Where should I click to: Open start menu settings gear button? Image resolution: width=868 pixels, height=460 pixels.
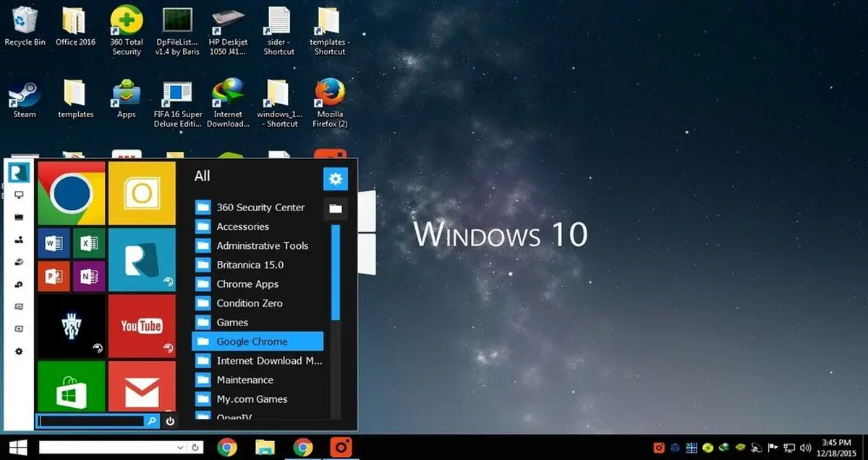(x=336, y=179)
